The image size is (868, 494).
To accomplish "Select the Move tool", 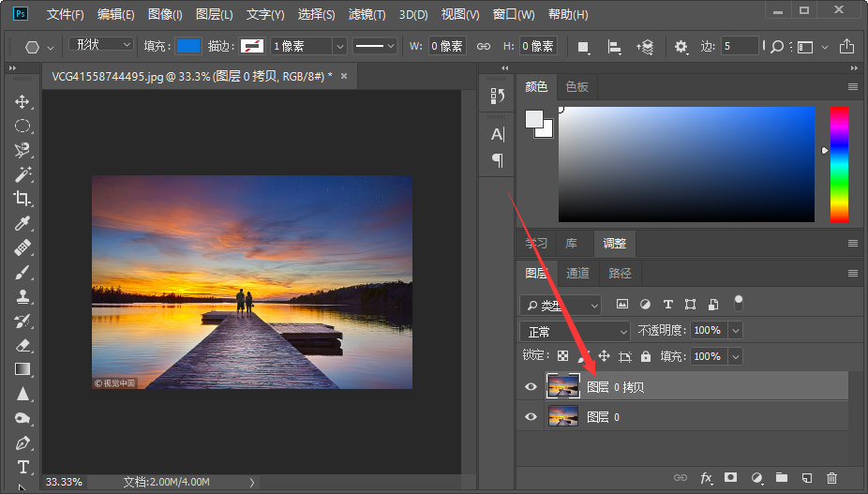I will pyautogui.click(x=22, y=102).
